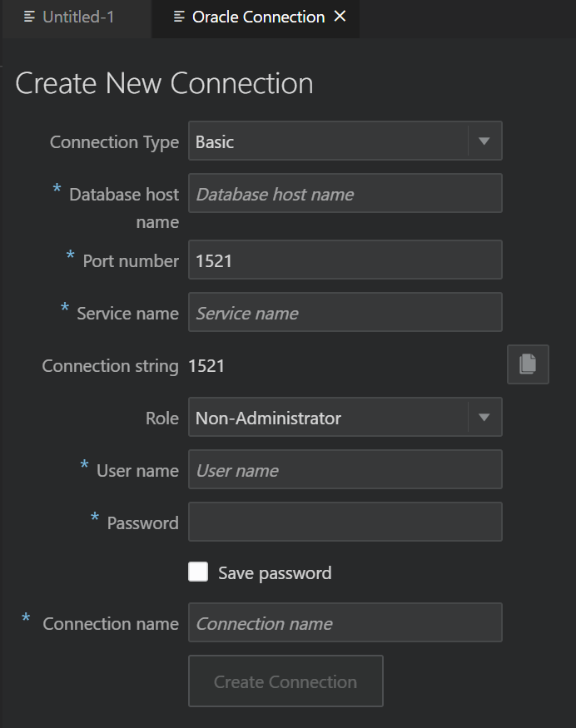Click the Connection Type dropdown arrow
The height and width of the screenshot is (728, 576).
[x=484, y=141]
